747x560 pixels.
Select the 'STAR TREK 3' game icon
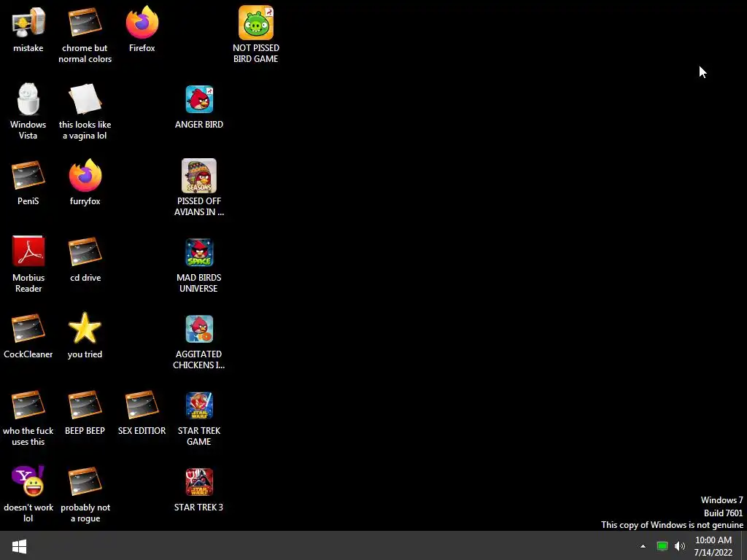(x=199, y=482)
